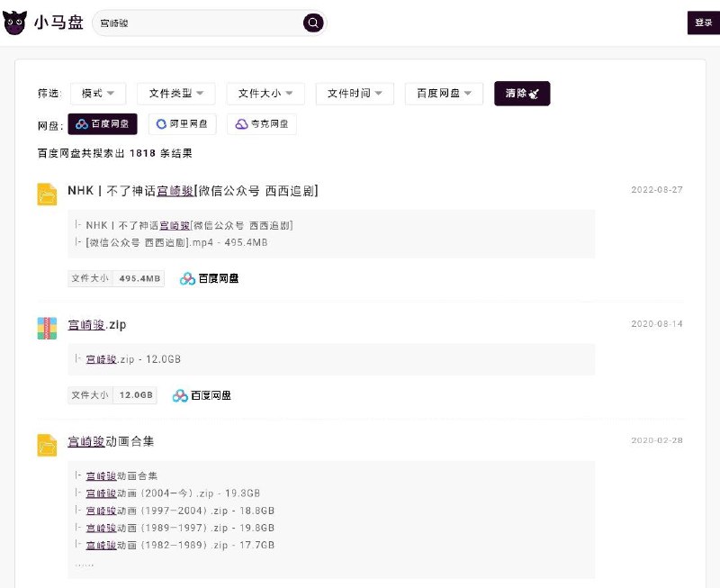Click 百度网盘 cloud icon under 12.0GB result

pyautogui.click(x=180, y=395)
